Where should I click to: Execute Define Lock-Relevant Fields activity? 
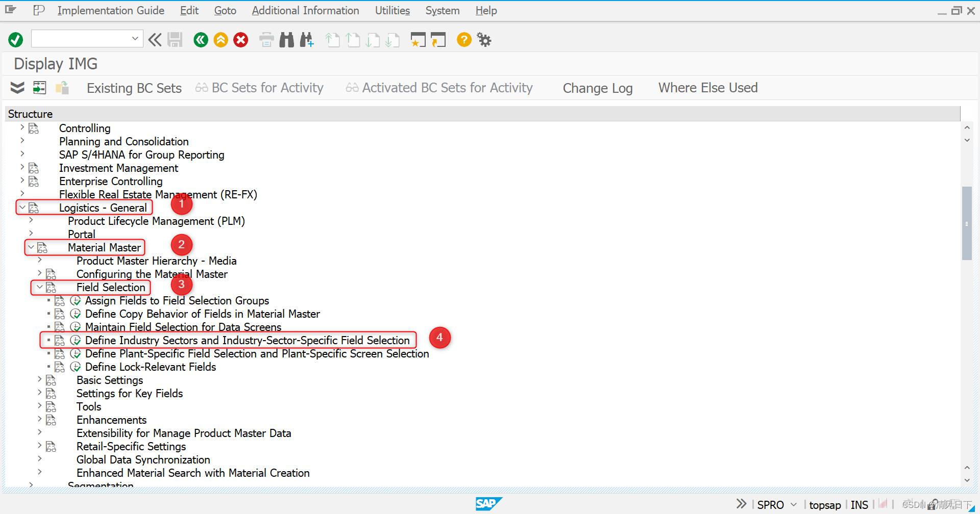pyautogui.click(x=76, y=367)
